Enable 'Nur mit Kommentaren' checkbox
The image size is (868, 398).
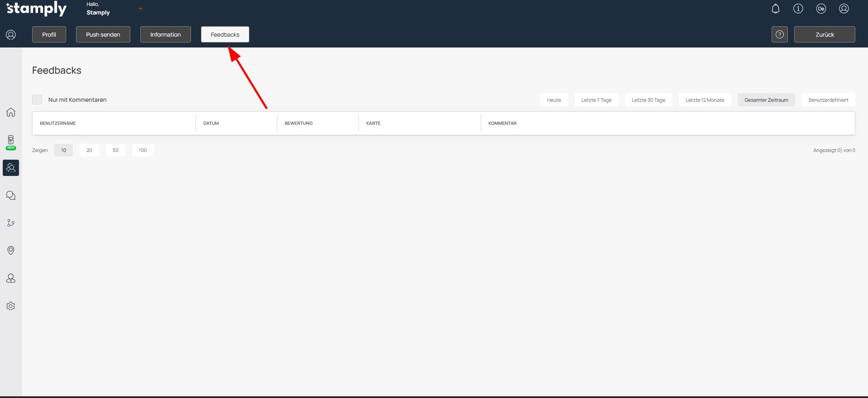37,100
